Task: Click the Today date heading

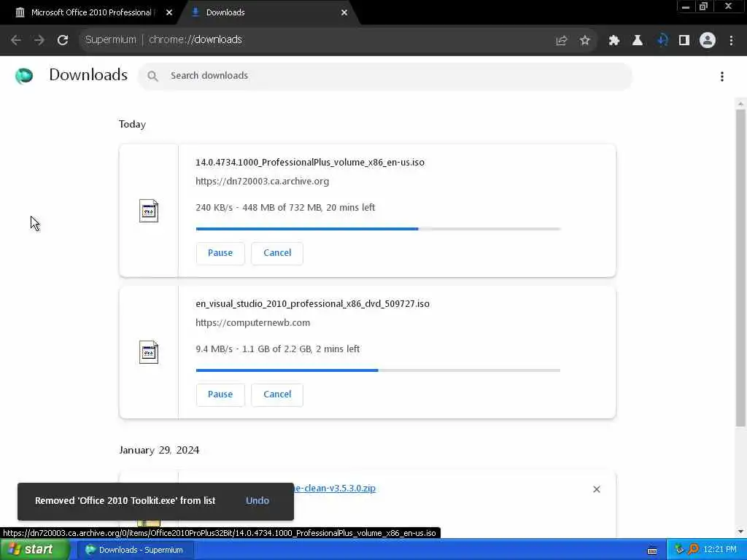Action: (133, 124)
